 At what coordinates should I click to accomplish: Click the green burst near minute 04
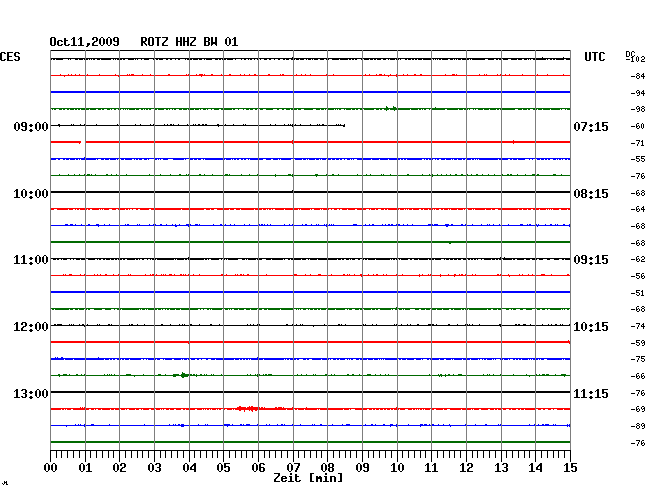pos(182,375)
